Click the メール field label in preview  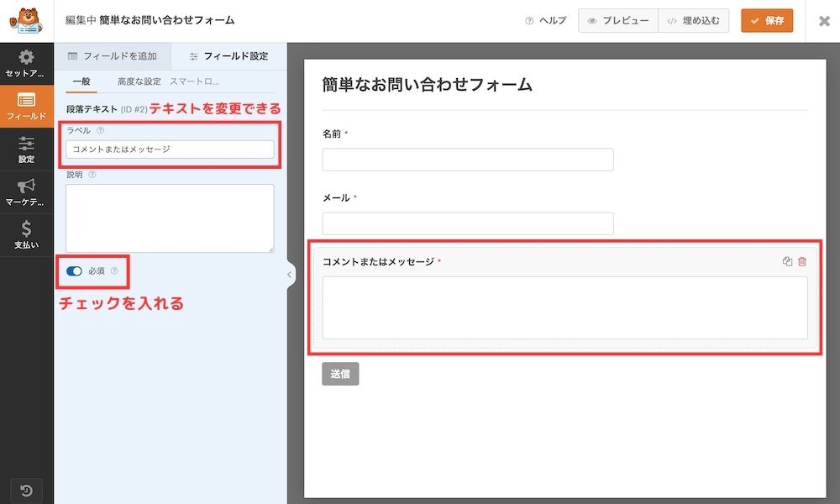[x=336, y=197]
